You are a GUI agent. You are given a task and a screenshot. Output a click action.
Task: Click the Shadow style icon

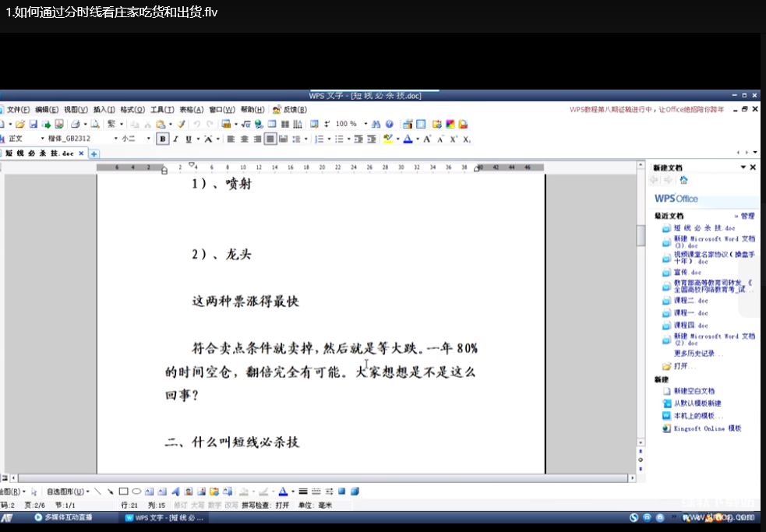point(342,491)
